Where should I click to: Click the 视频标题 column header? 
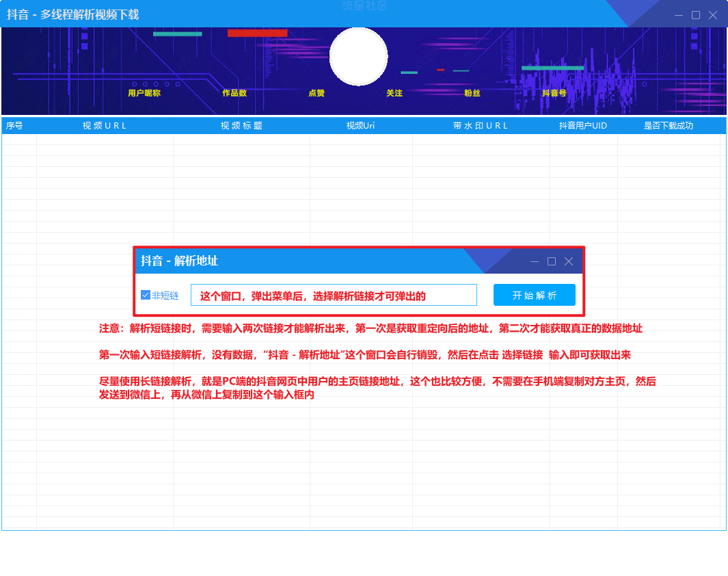pyautogui.click(x=241, y=125)
